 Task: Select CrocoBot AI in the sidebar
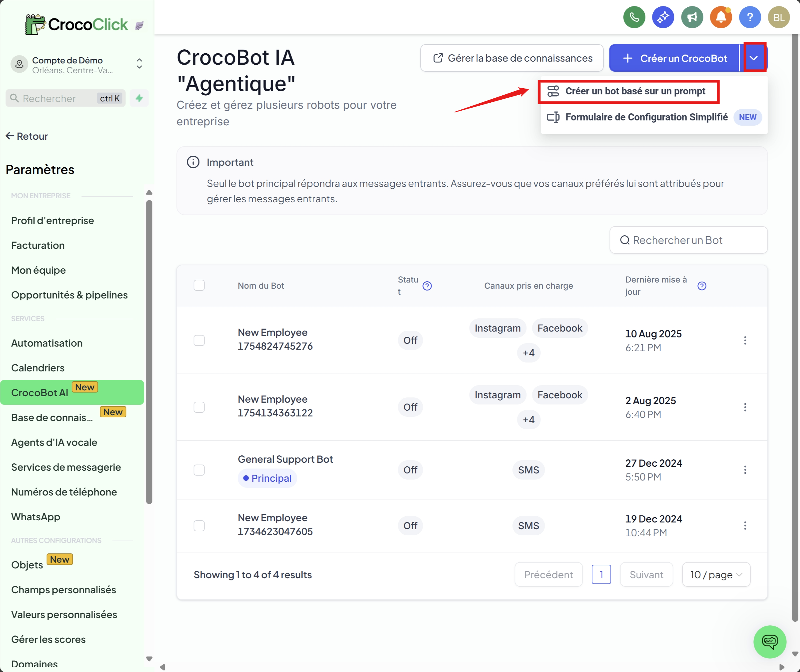point(72,392)
